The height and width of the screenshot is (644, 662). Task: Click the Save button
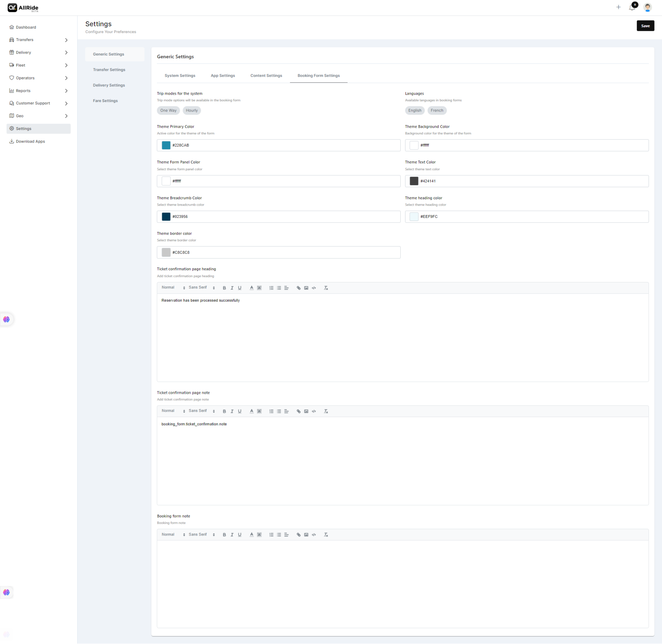pyautogui.click(x=645, y=26)
